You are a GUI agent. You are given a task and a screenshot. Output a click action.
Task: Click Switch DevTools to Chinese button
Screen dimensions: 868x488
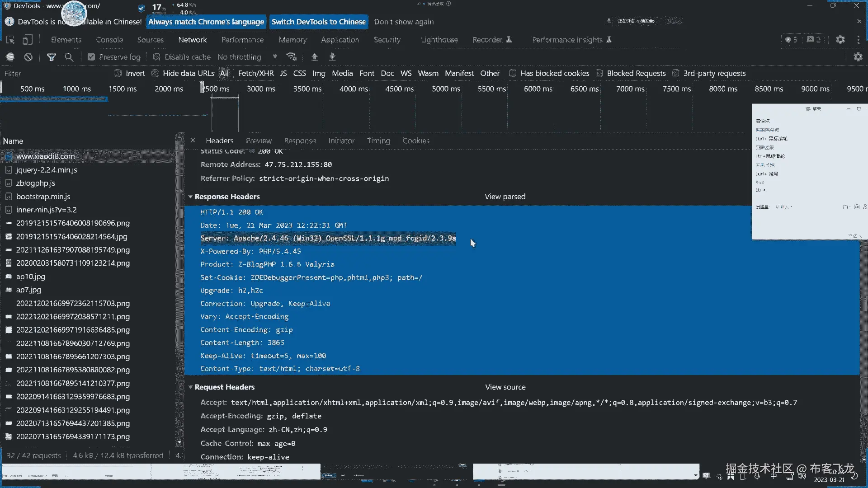[319, 22]
